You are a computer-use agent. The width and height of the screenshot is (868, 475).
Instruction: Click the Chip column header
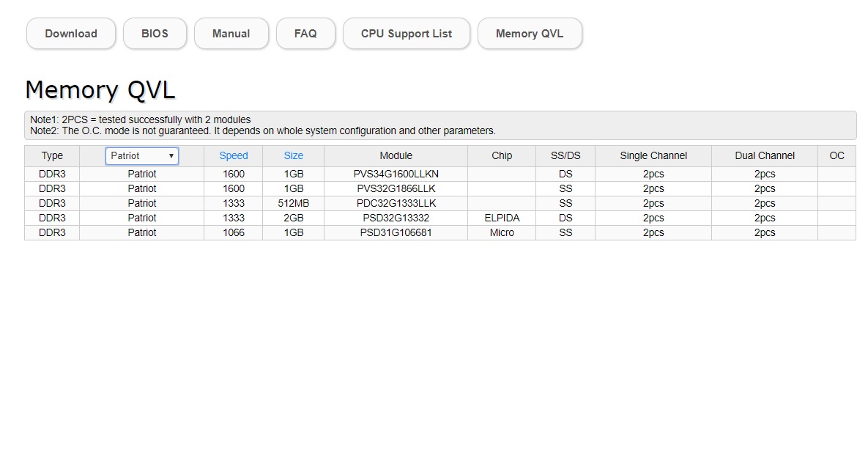tap(502, 155)
